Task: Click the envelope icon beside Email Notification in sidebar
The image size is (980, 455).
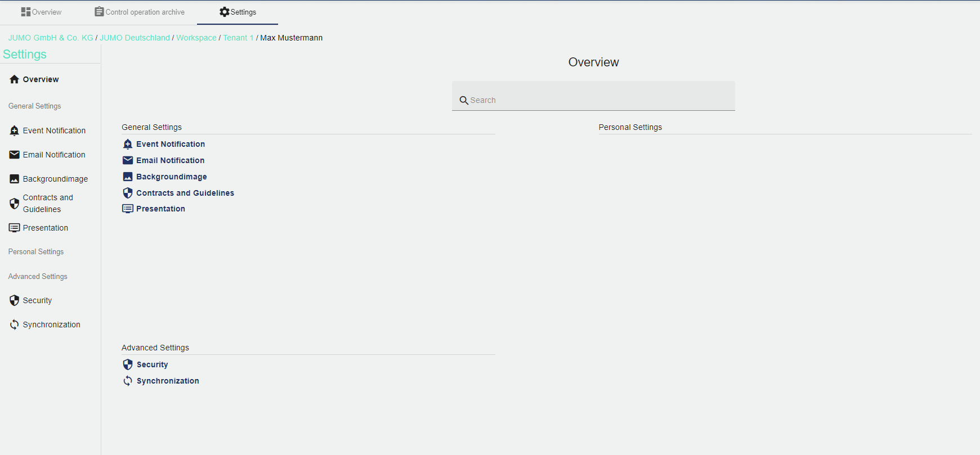Action: coord(15,155)
